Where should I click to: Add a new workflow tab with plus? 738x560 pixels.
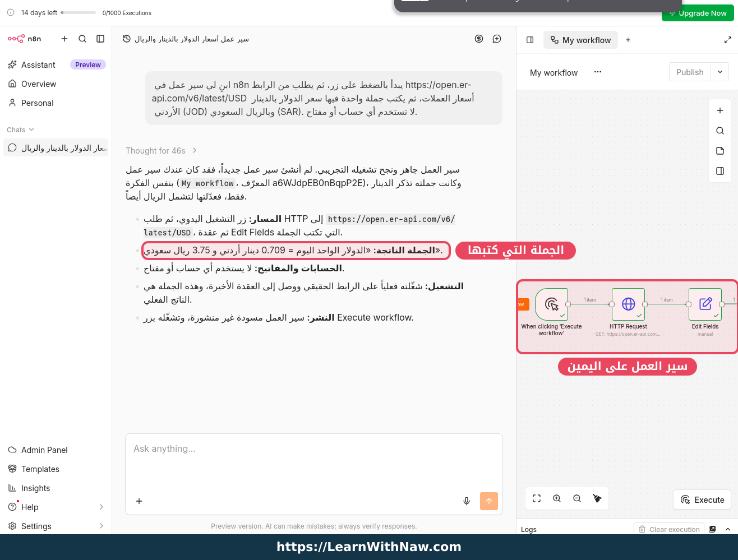pos(628,40)
